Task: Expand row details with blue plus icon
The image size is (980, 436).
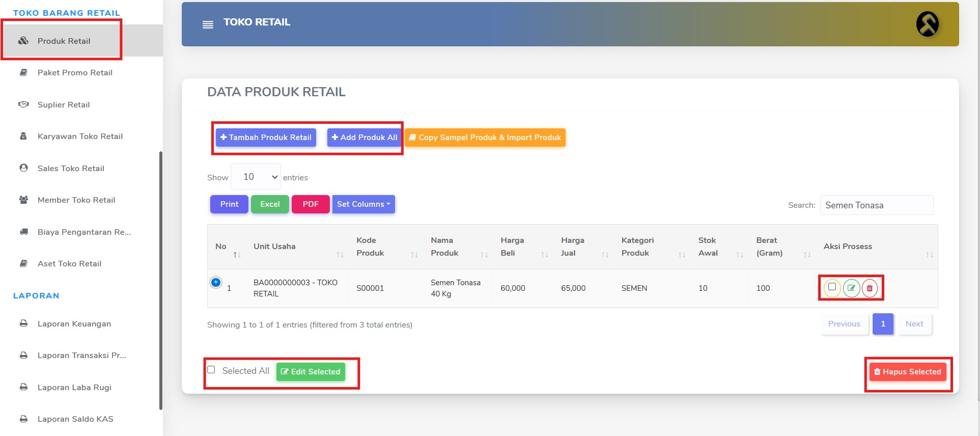Action: click(216, 282)
